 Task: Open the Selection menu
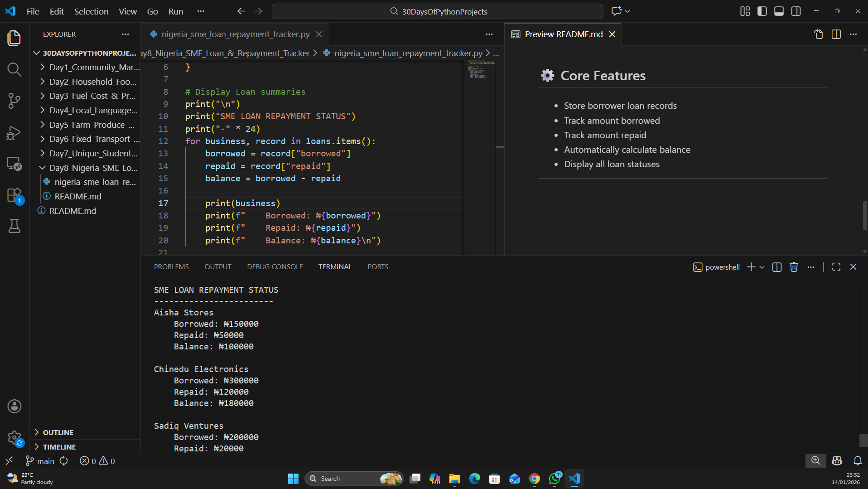[x=91, y=11]
